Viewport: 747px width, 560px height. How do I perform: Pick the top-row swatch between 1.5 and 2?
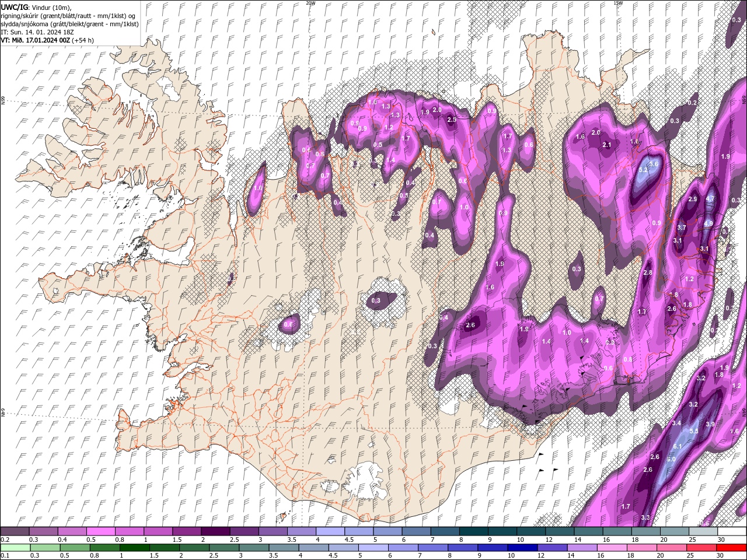[x=187, y=531]
